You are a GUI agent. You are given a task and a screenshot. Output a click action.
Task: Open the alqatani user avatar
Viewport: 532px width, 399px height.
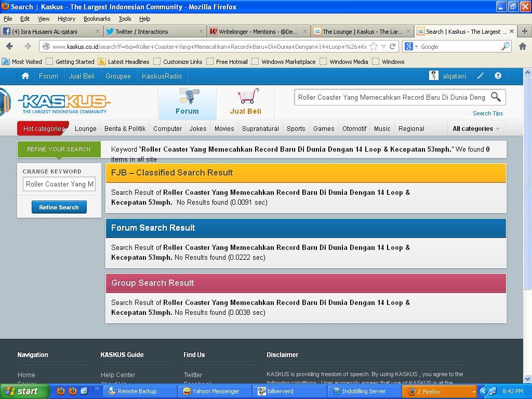pos(434,76)
